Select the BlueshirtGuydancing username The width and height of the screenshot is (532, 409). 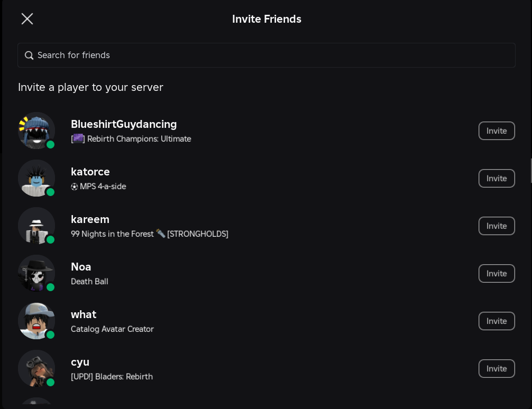click(x=124, y=124)
